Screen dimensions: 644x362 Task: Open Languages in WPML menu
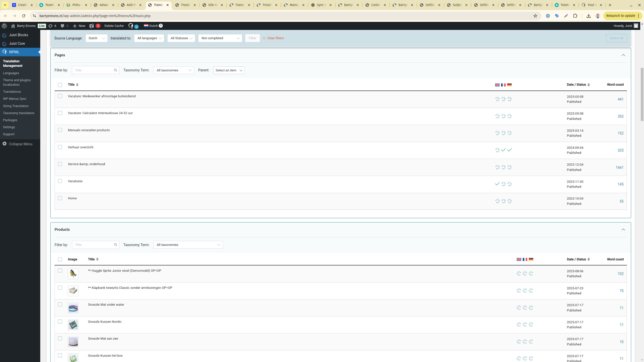coord(11,73)
